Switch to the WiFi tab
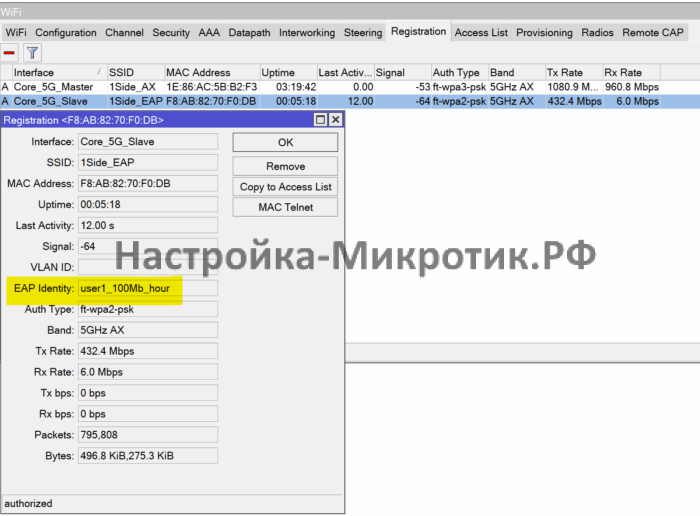The image size is (700, 516). [16, 33]
